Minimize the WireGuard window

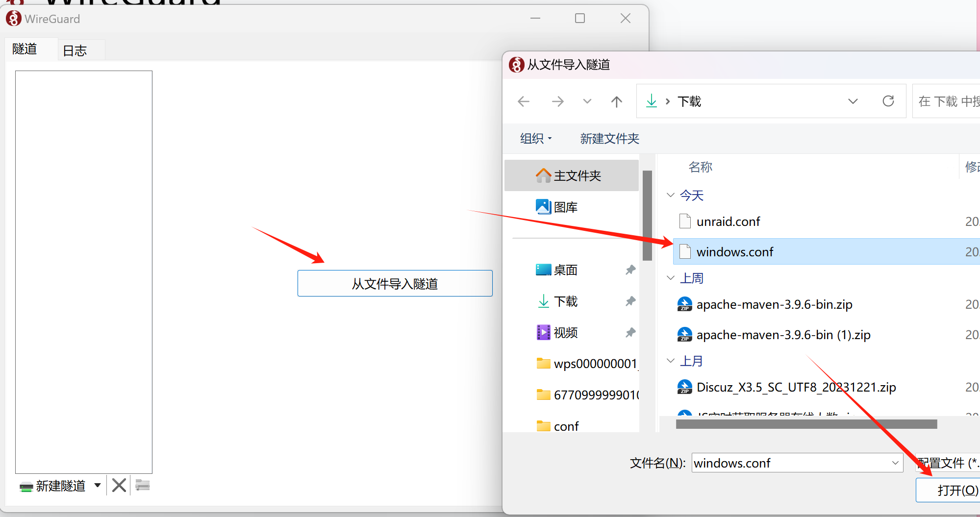535,18
